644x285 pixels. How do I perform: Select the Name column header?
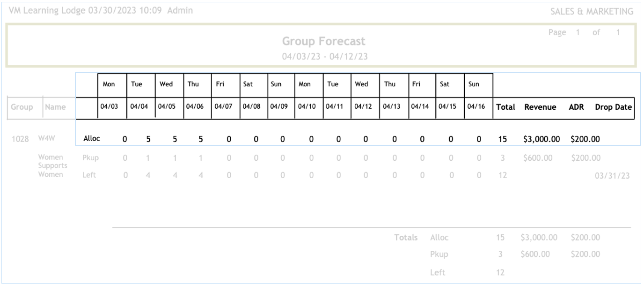pos(55,107)
